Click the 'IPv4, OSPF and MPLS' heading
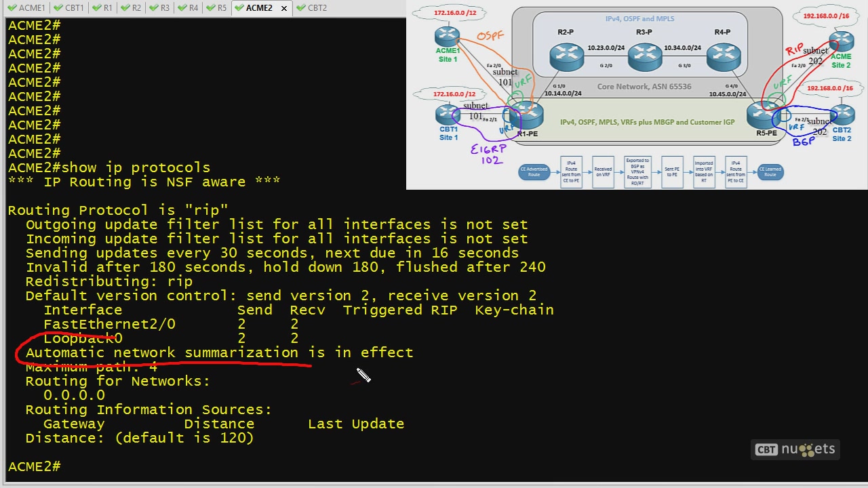 click(x=640, y=19)
